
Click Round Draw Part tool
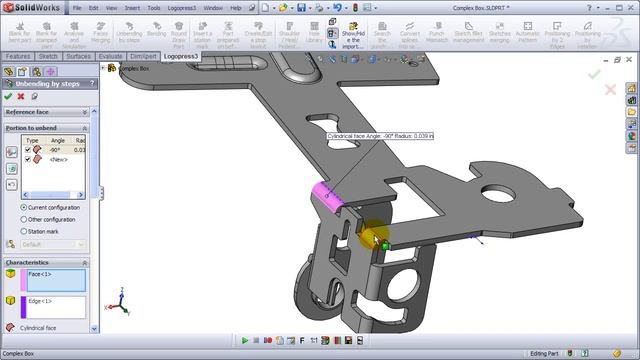(179, 34)
